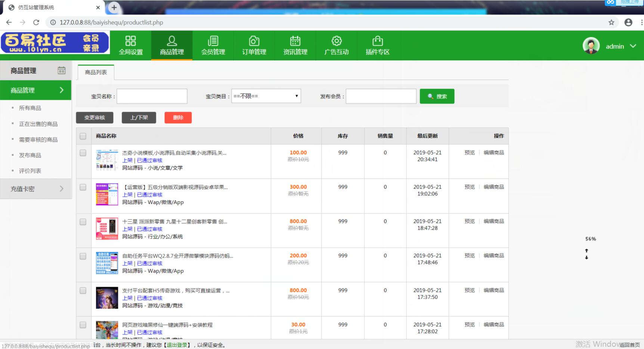Focus the 宝贝名称 input field
644x349 pixels.
[x=152, y=96]
